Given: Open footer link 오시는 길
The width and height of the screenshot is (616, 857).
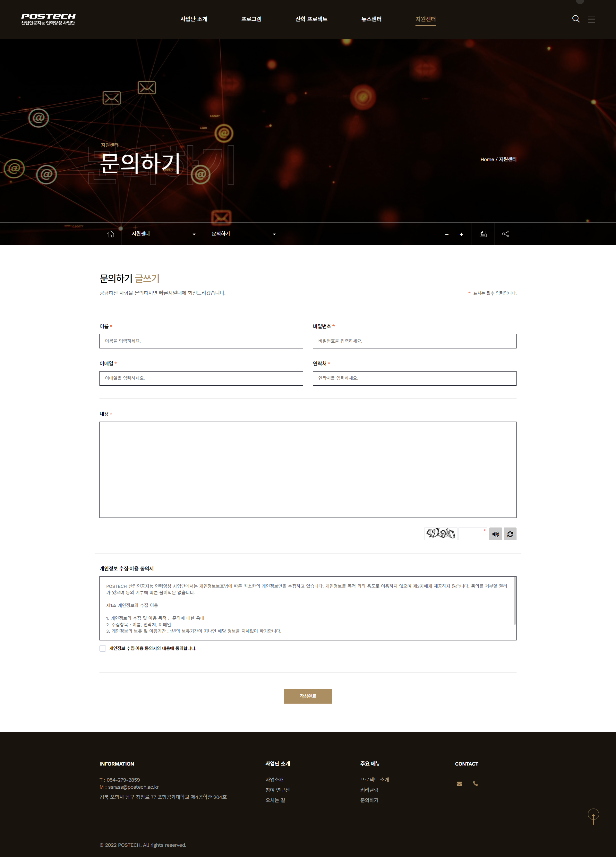Looking at the screenshot, I should point(275,800).
